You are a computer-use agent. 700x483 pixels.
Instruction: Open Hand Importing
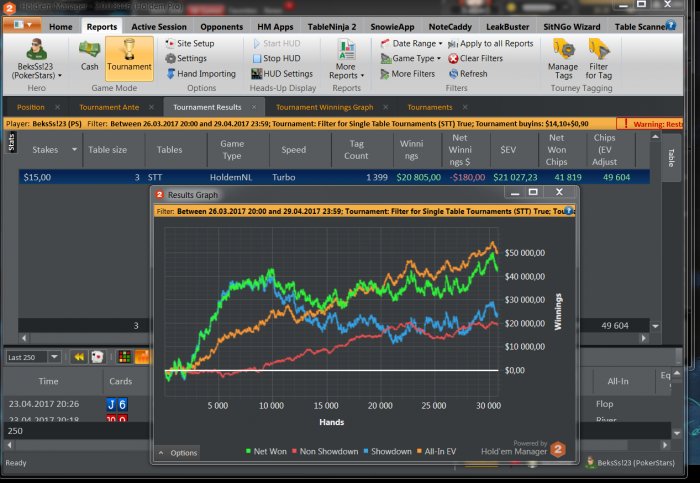[x=201, y=74]
